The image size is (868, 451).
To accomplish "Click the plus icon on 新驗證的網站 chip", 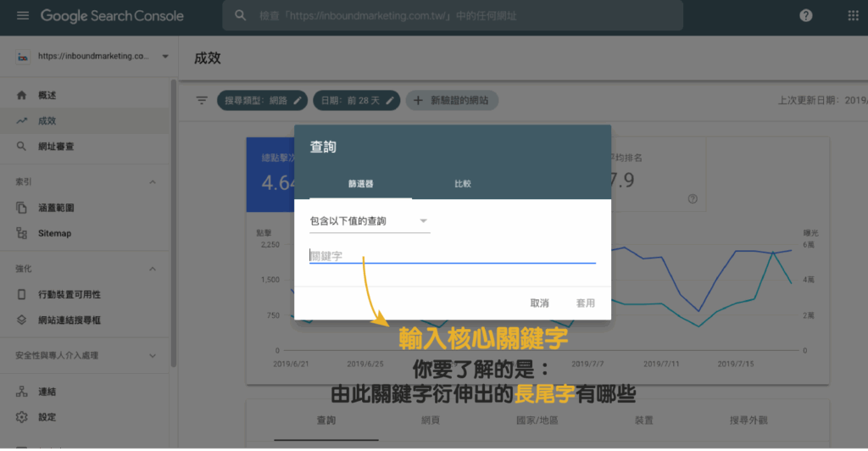I will pyautogui.click(x=418, y=100).
